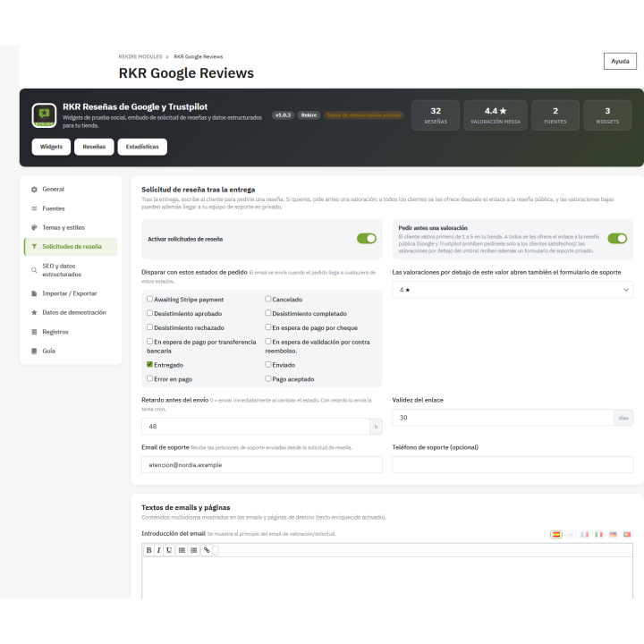Click the Fuentes list icon

(34, 208)
